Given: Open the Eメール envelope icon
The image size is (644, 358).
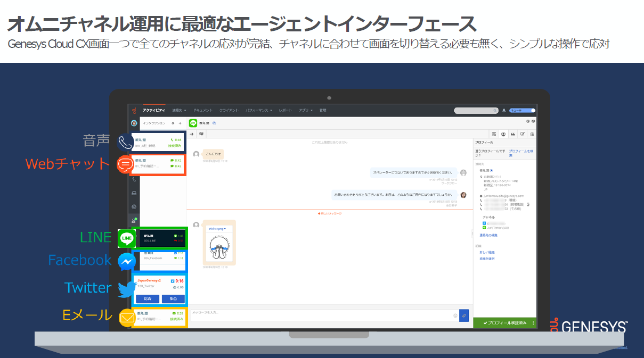Looking at the screenshot, I should click(x=126, y=316).
